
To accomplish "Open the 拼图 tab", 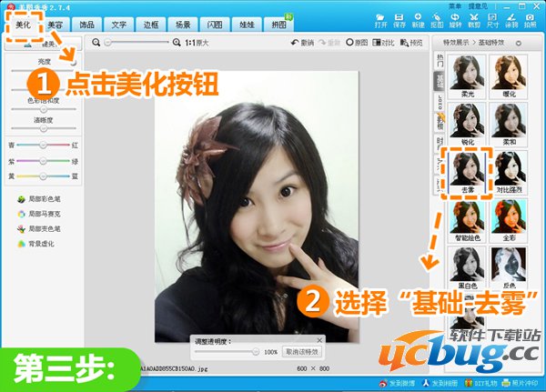I will [279, 25].
